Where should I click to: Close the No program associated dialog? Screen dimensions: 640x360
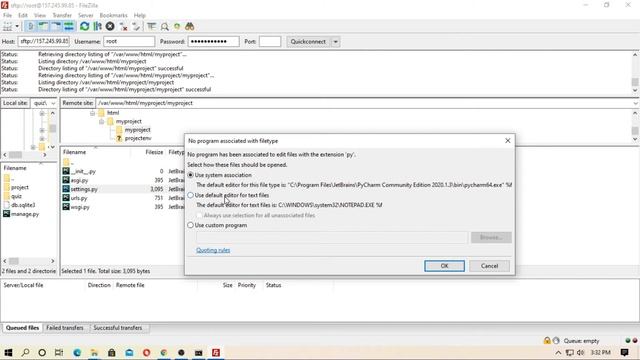tap(507, 140)
